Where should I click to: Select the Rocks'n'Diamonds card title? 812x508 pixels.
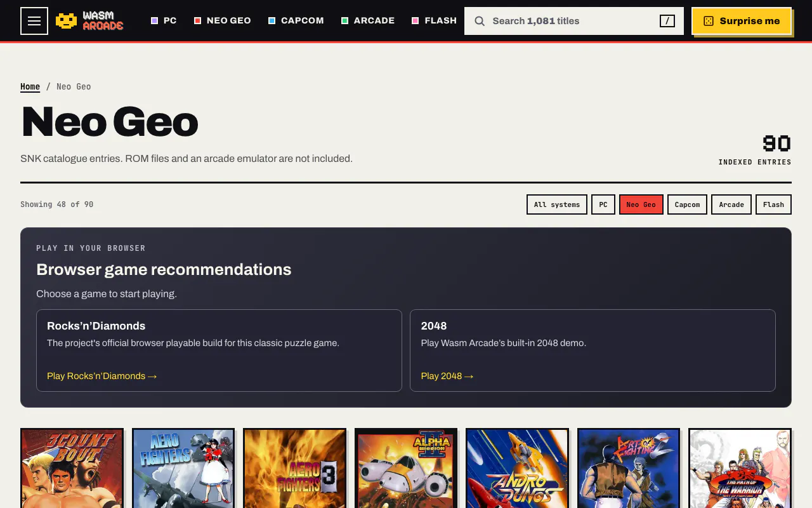point(96,326)
